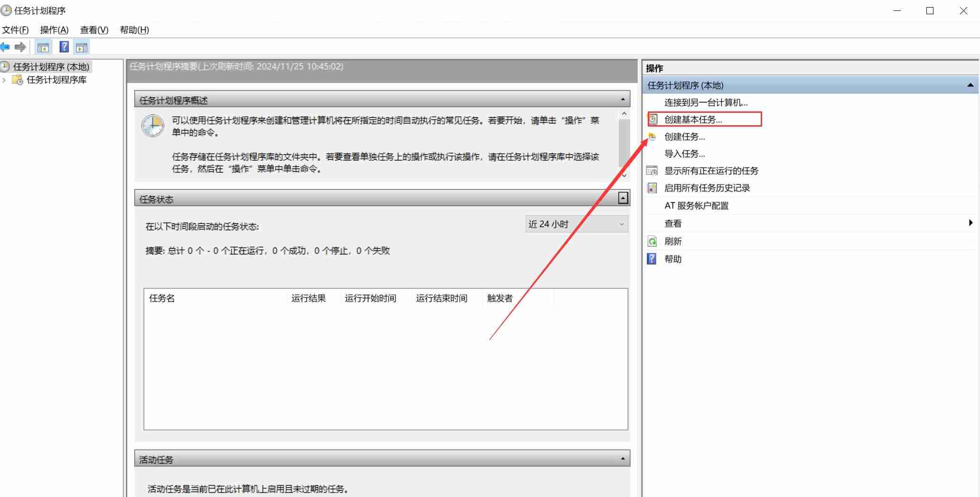Toggle the action pane visibility toolbar icon
This screenshot has width=980, height=497.
(x=82, y=46)
